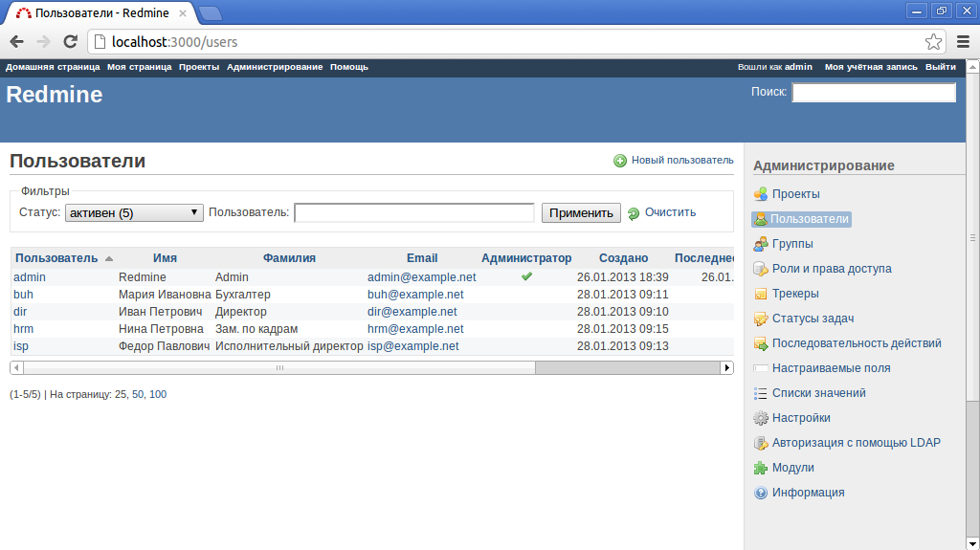Click the browser back arrow
The height and width of the screenshot is (550, 980).
[17, 42]
